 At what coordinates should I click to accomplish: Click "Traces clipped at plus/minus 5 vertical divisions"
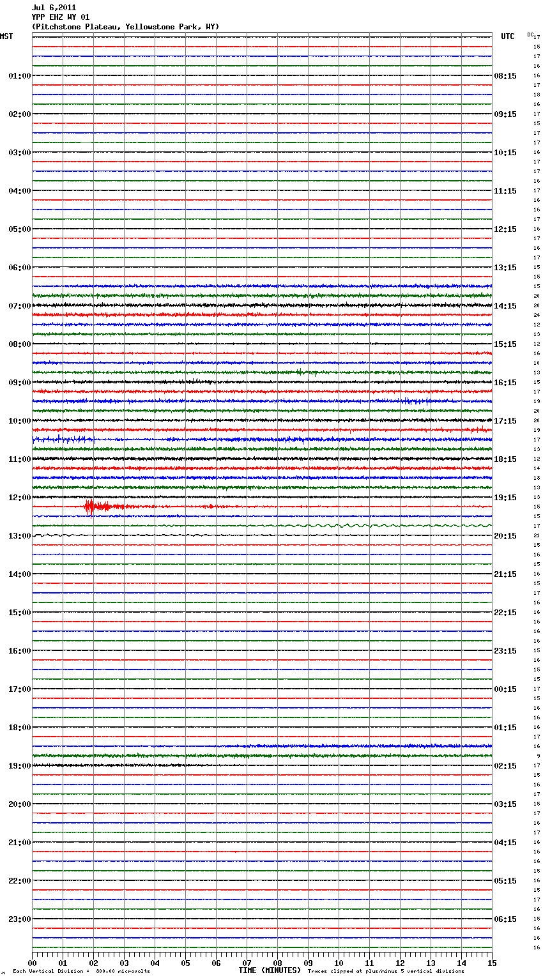386,971
